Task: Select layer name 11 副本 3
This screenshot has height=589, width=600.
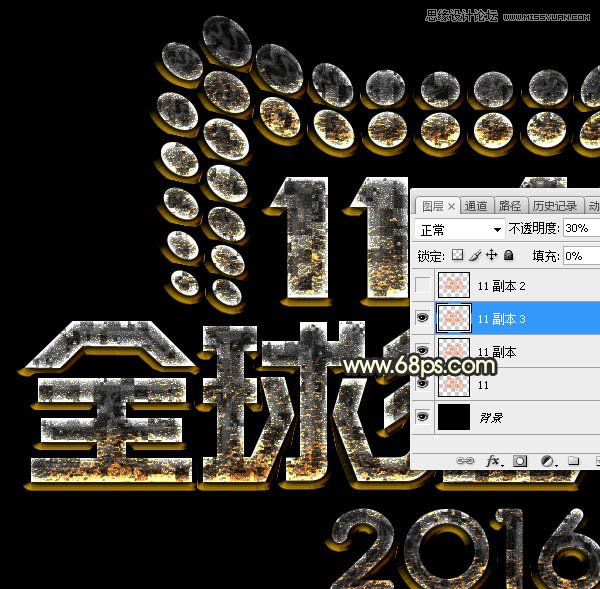Action: point(501,319)
